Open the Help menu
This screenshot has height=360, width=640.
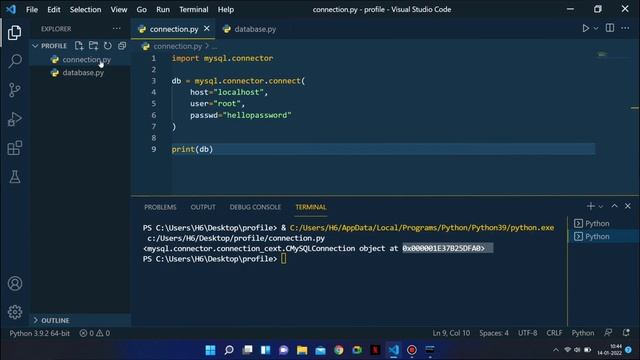click(226, 9)
